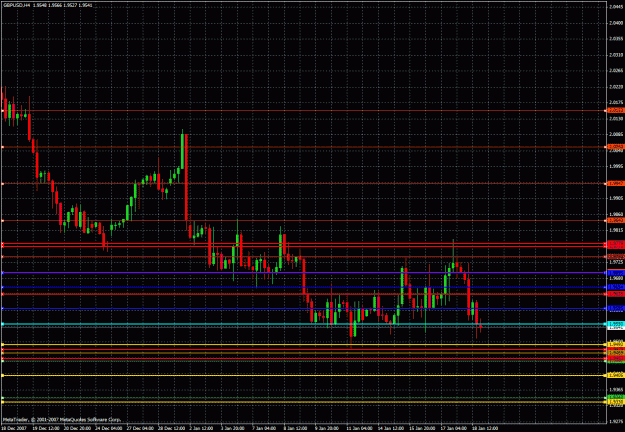Select the yellow 1.9405 line price tag
The height and width of the screenshot is (432, 625).
615,375
